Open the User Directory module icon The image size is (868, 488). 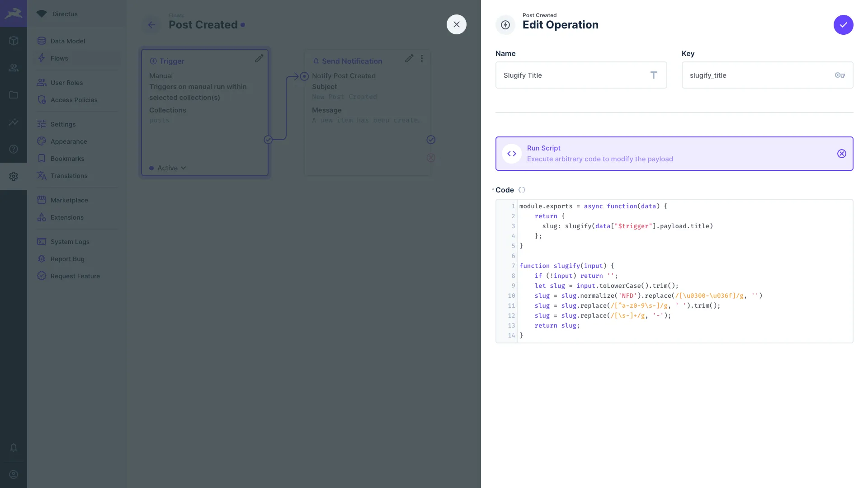point(14,68)
